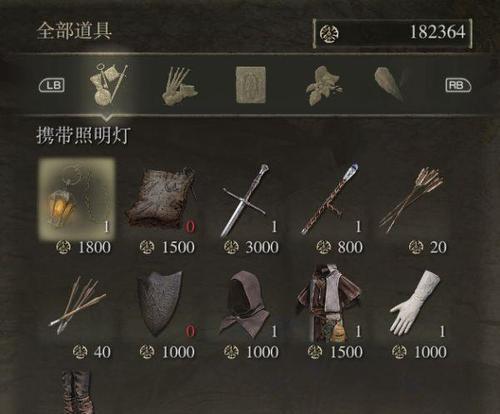The width and height of the screenshot is (500, 414).
Task: Select the robe armor priced 1500
Action: click(x=329, y=304)
